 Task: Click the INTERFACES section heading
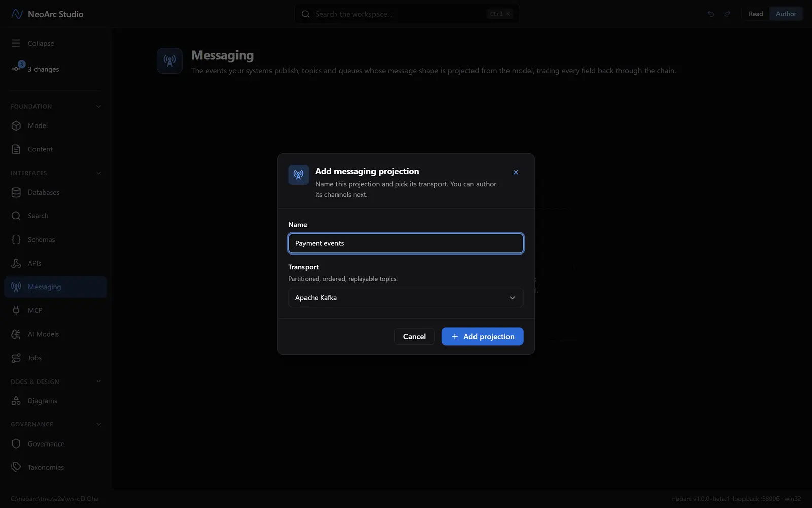[x=29, y=173]
